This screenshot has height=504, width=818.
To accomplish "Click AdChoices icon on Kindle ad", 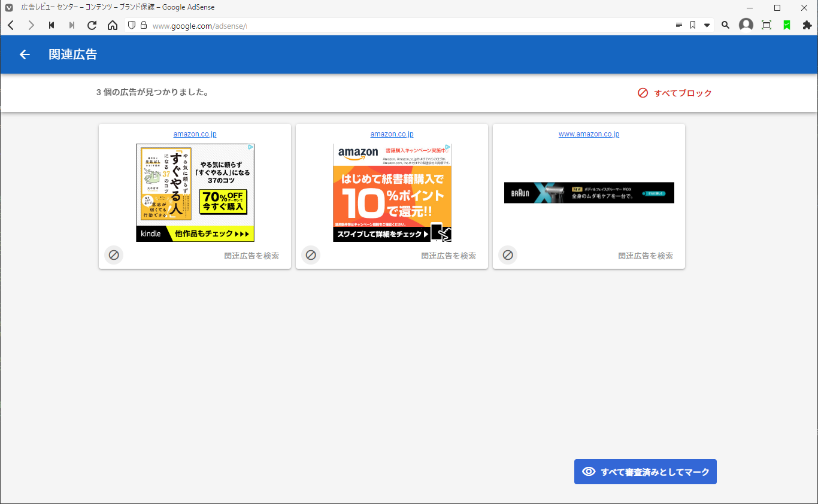I will click(251, 147).
